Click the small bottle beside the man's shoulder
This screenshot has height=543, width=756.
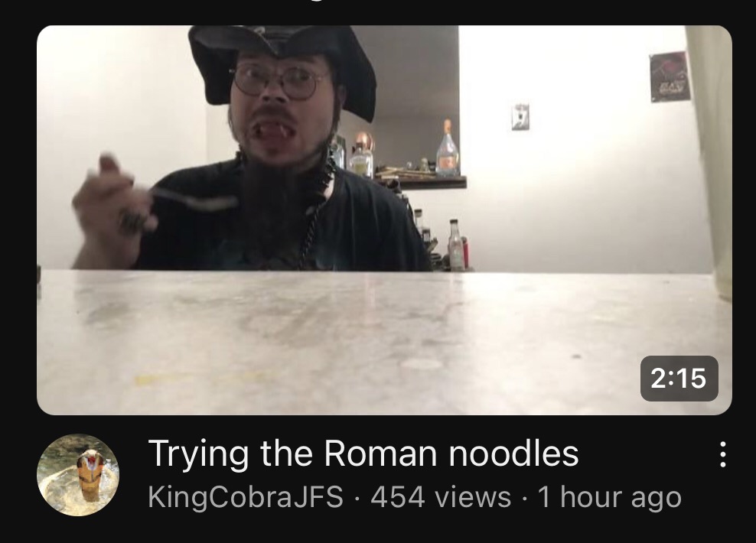click(x=455, y=244)
